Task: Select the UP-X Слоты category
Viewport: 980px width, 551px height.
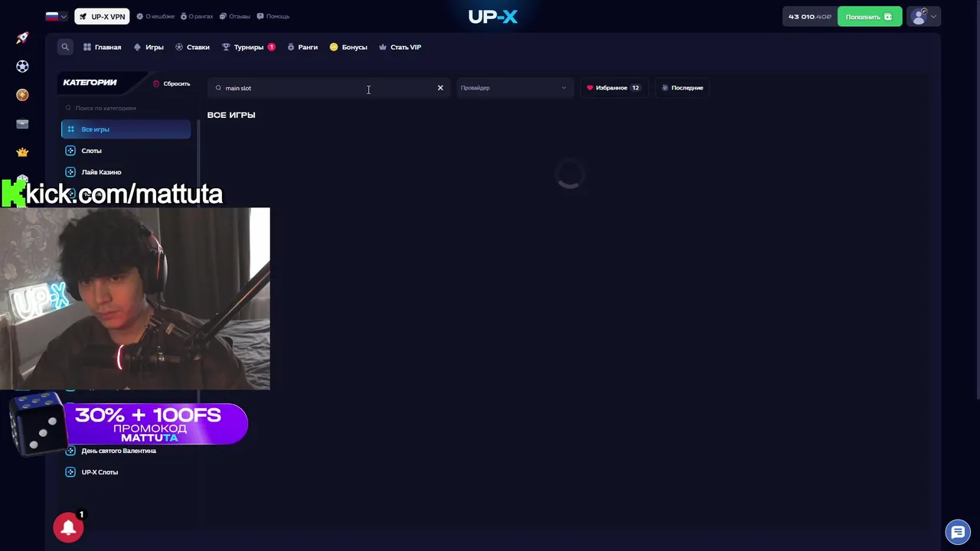Action: coord(126,472)
